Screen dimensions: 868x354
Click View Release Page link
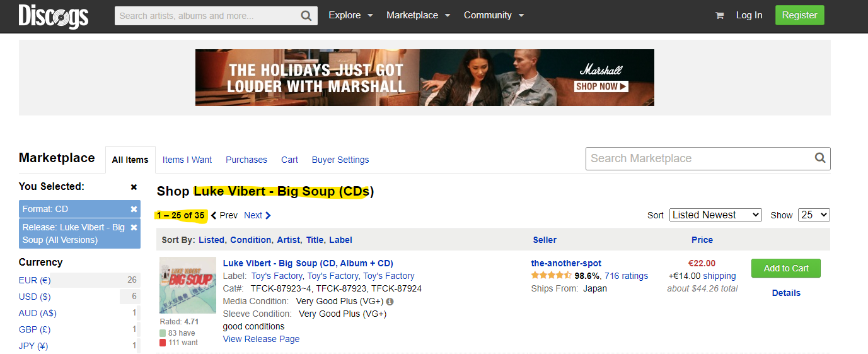[x=261, y=339]
